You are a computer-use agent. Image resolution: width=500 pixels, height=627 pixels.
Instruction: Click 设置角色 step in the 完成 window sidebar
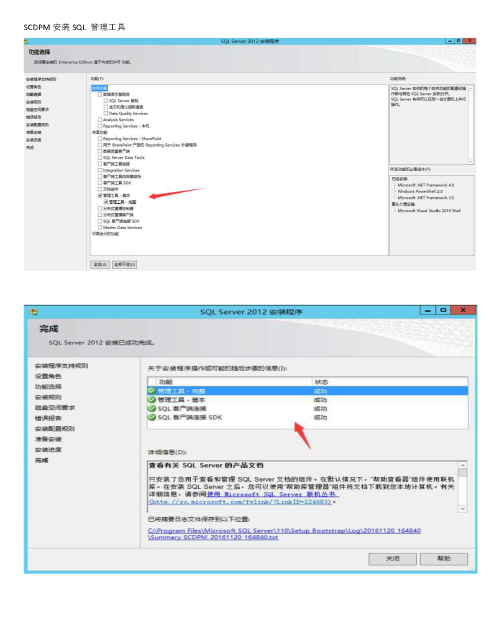click(48, 376)
